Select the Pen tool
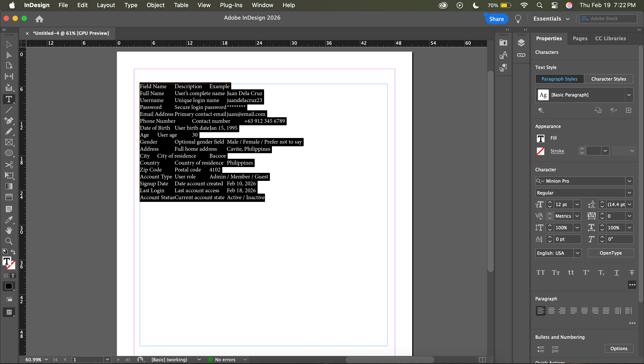Screen dimensions: 644x364 click(9, 121)
